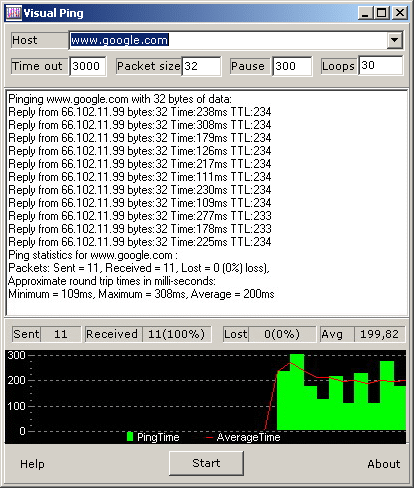Select the reply line with Time:126ms

tap(140, 151)
